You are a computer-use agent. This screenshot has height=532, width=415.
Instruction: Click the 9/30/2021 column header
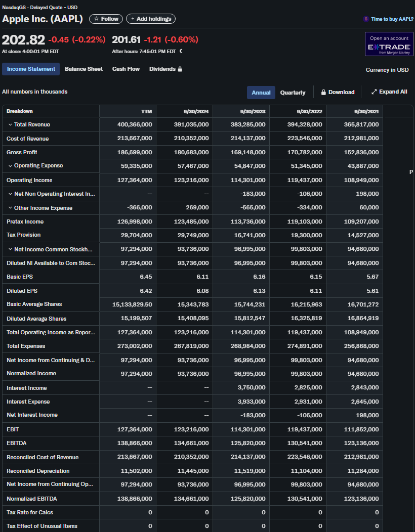click(366, 112)
